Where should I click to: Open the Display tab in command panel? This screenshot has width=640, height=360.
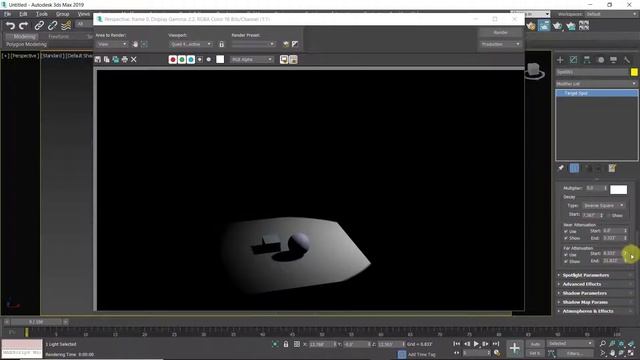[x=613, y=60]
